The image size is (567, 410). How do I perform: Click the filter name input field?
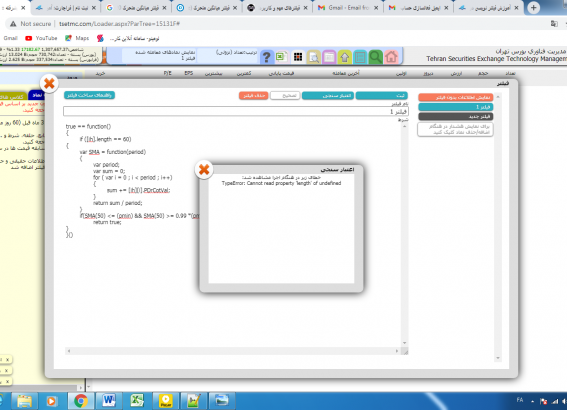coord(236,111)
